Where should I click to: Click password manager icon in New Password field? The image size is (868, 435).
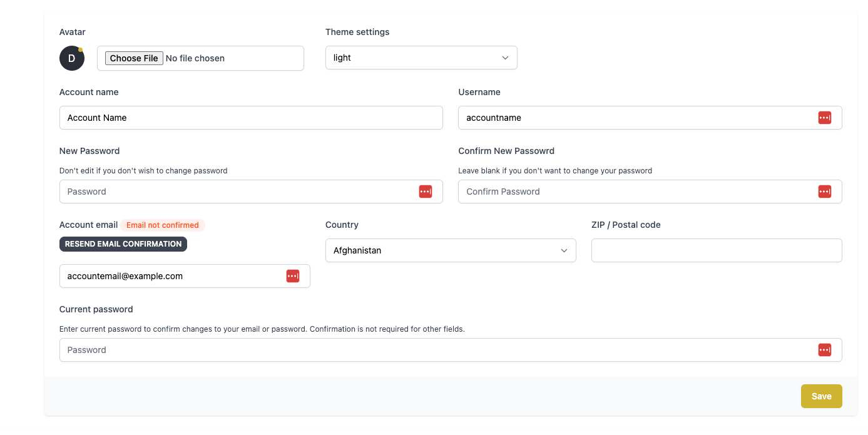coord(426,192)
